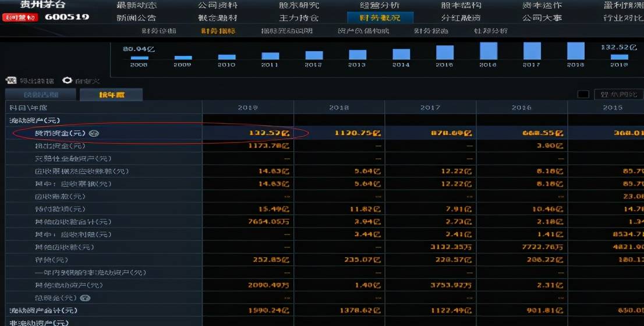This screenshot has height=326, width=644.
Task: Click the 2008 bar in the chart
Action: (139, 58)
